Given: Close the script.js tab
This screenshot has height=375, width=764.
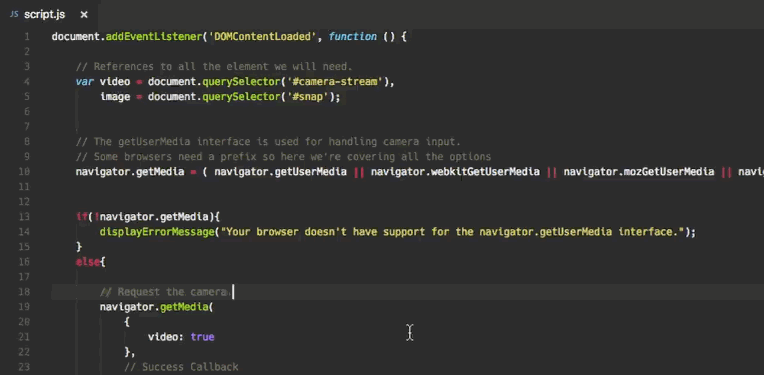Looking at the screenshot, I should [x=84, y=15].
